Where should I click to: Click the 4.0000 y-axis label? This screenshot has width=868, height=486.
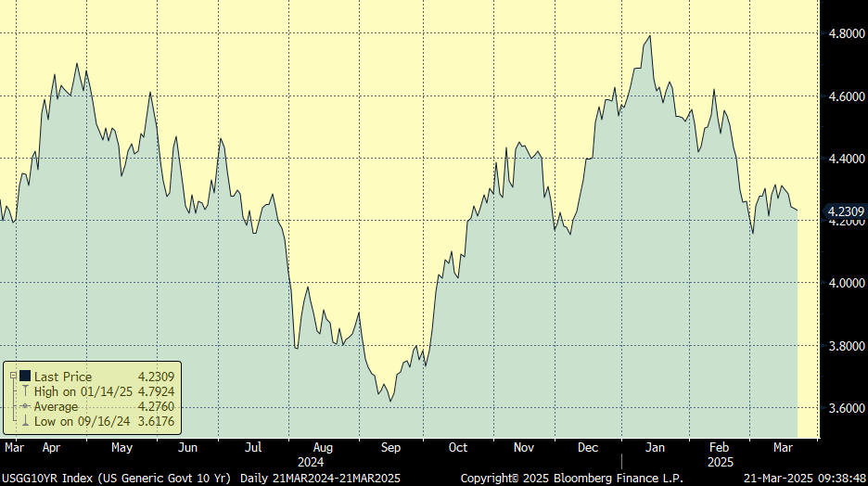coord(846,283)
